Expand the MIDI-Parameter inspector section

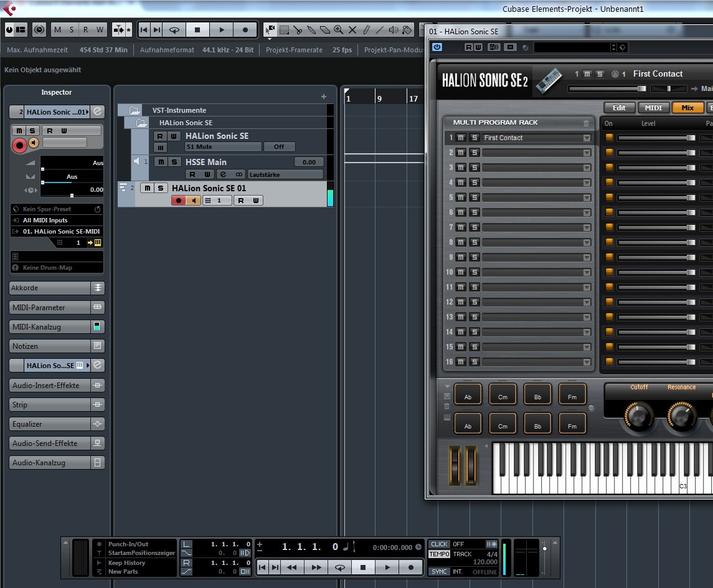[x=57, y=308]
